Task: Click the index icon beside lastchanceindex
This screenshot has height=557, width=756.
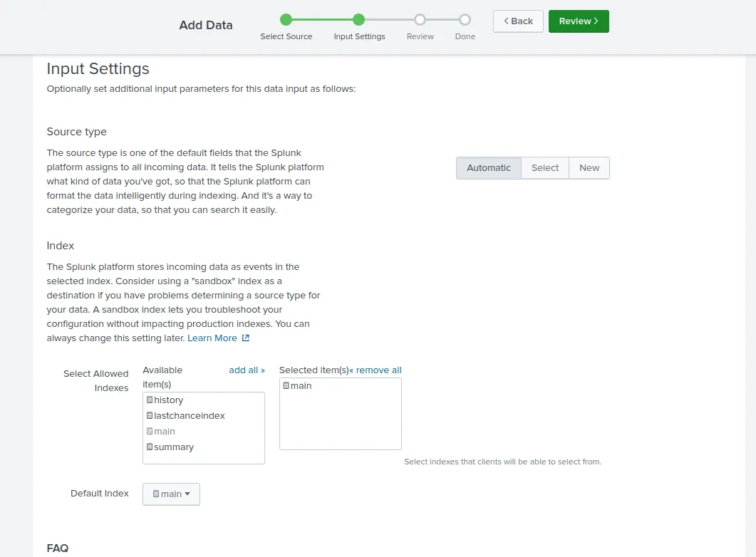Action: 150,415
